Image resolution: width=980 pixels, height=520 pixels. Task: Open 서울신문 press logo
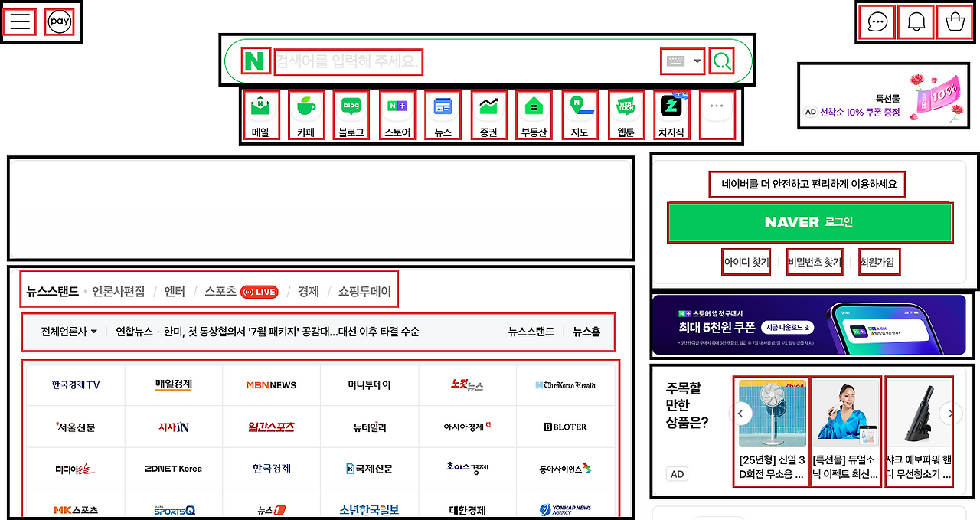(x=76, y=427)
